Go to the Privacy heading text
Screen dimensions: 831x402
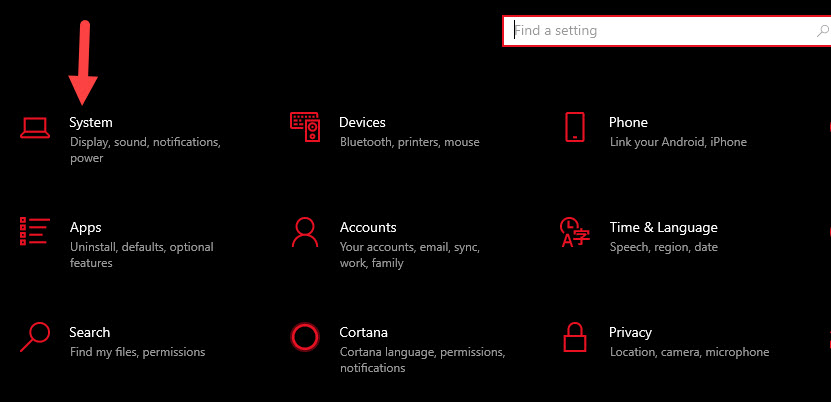(x=630, y=332)
